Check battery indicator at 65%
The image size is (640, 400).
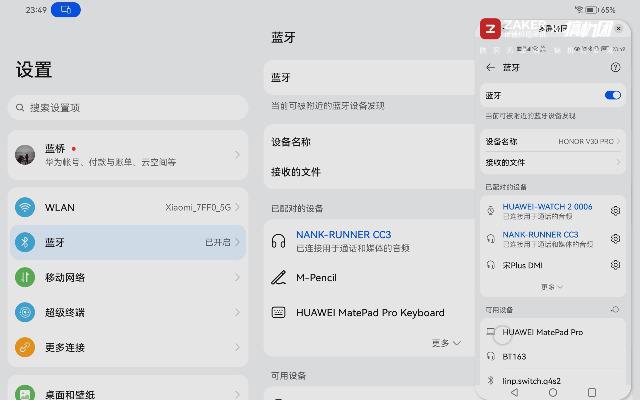601,9
